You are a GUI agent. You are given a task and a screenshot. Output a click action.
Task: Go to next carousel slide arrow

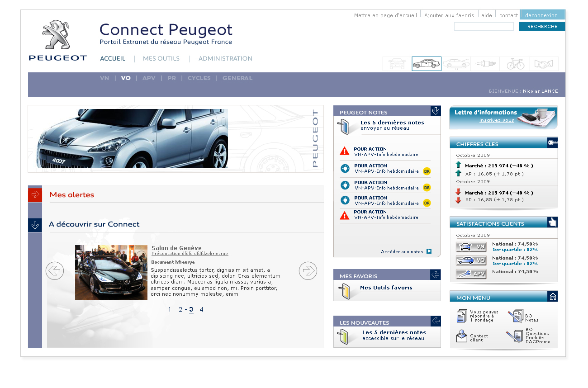308,271
